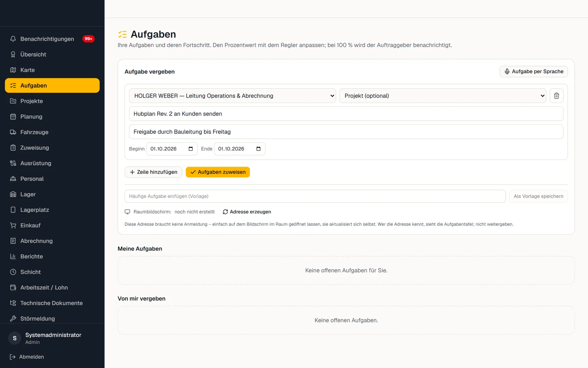
Task: Open Arbeitszeit / Lohn page
Action: click(52, 287)
